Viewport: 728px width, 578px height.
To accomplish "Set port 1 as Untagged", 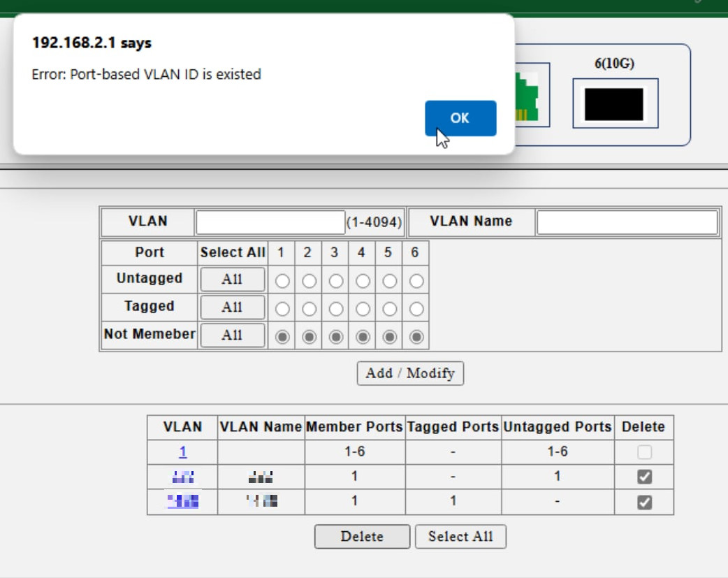I will [x=282, y=281].
